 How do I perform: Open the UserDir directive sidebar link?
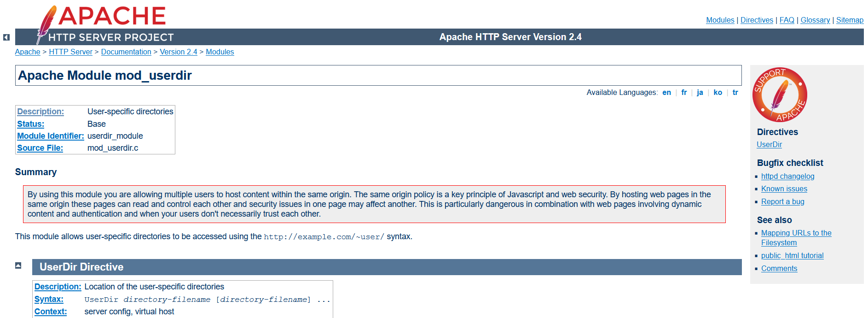point(769,144)
